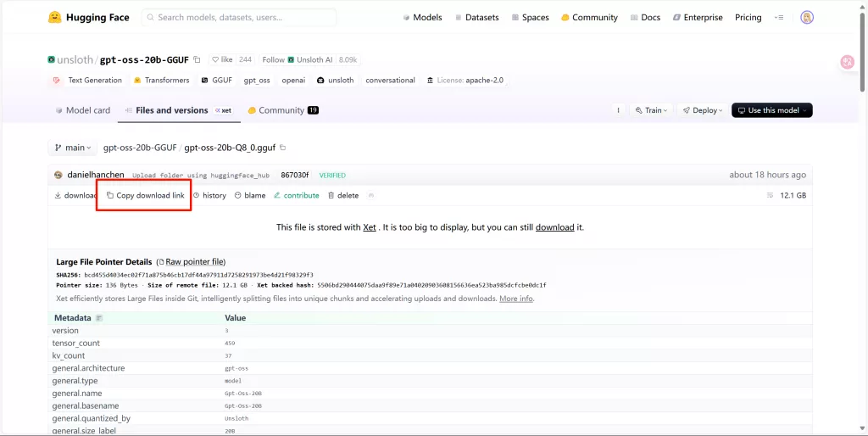Click the danielhanchen avatar icon
Viewport: 868px width, 436px height.
point(58,175)
